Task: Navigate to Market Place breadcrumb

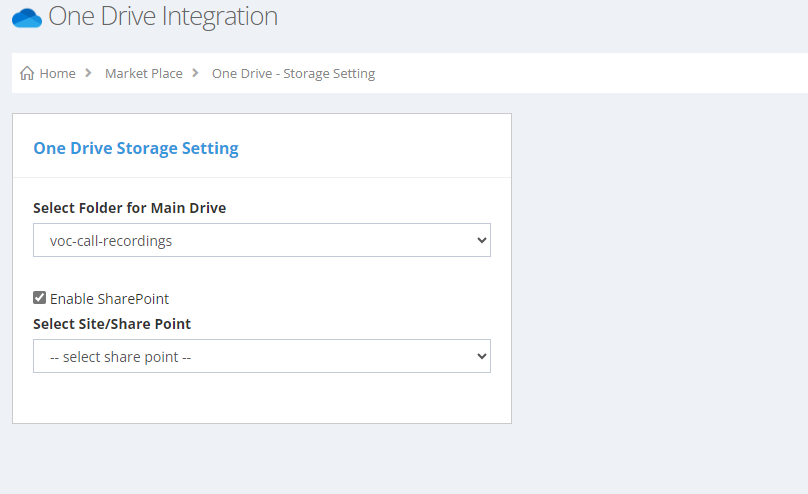Action: tap(143, 73)
